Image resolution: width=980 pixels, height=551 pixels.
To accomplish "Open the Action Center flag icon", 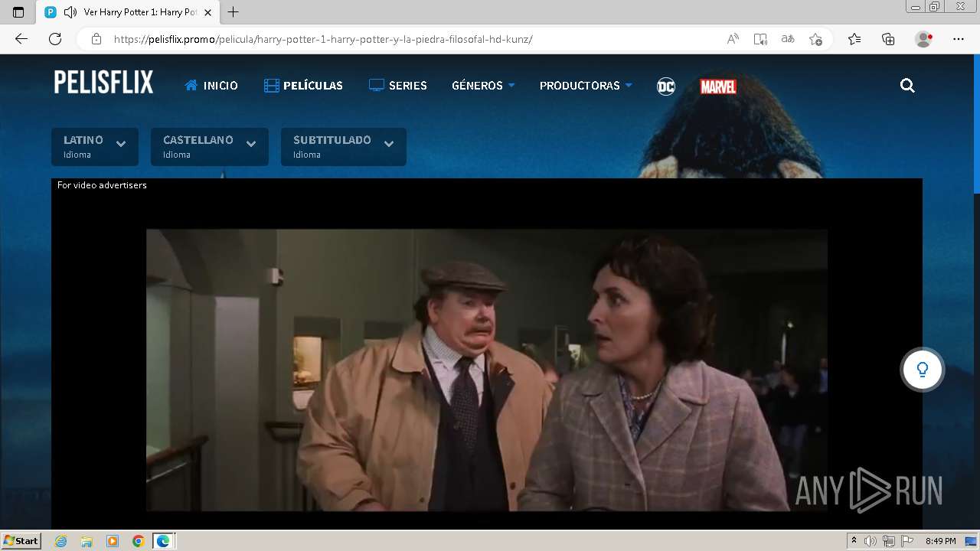I will coord(907,541).
